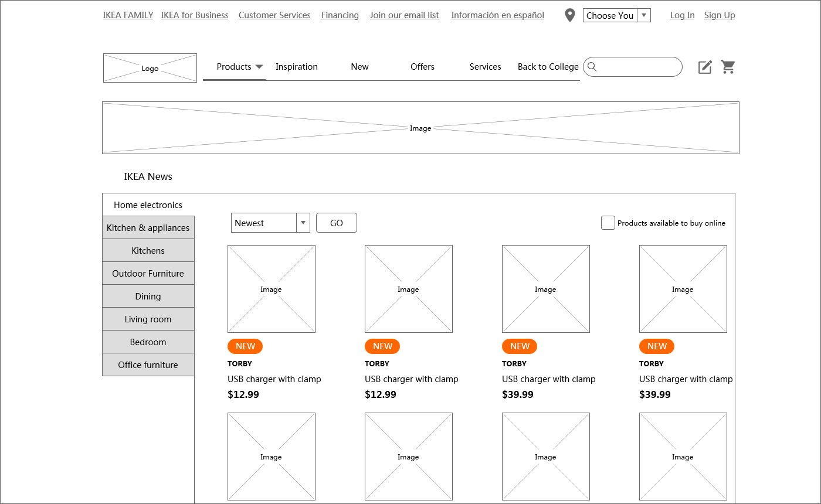This screenshot has width=821, height=504.
Task: Expand the Products menu arrow
Action: (259, 67)
